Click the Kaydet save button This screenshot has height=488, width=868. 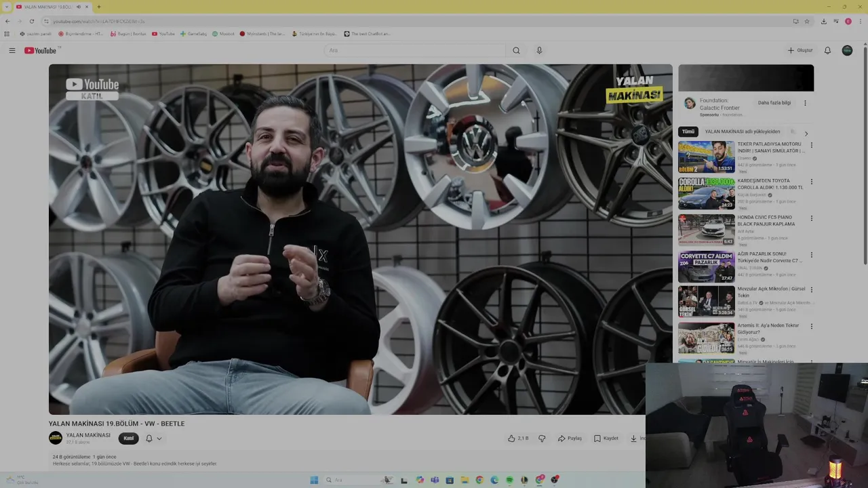tap(606, 439)
